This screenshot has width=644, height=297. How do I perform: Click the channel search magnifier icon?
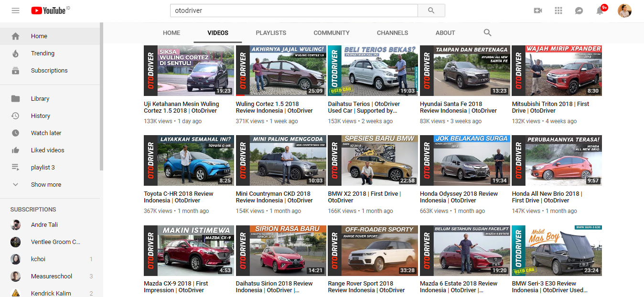coord(487,32)
